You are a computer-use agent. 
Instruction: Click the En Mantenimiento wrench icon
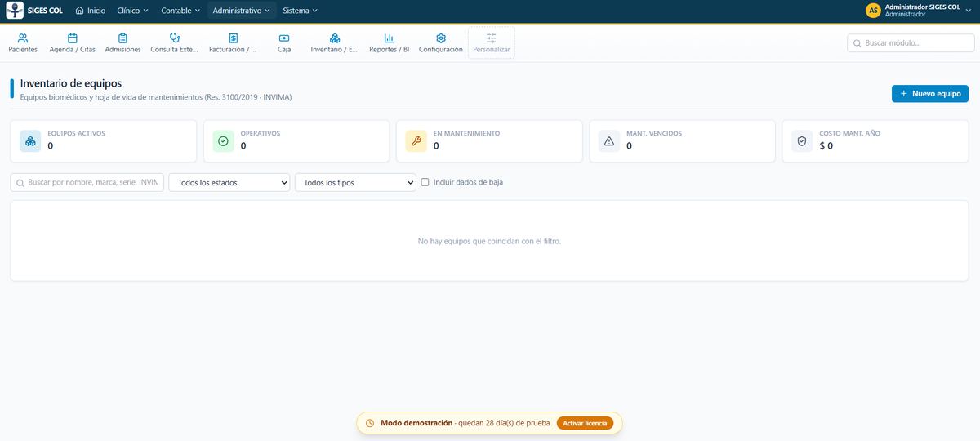[x=416, y=141]
